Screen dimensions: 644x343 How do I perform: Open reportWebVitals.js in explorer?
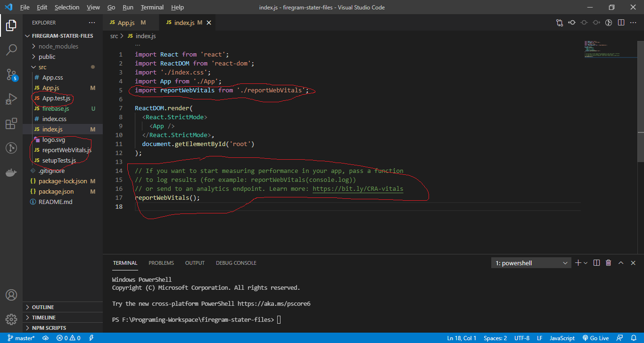pos(66,150)
